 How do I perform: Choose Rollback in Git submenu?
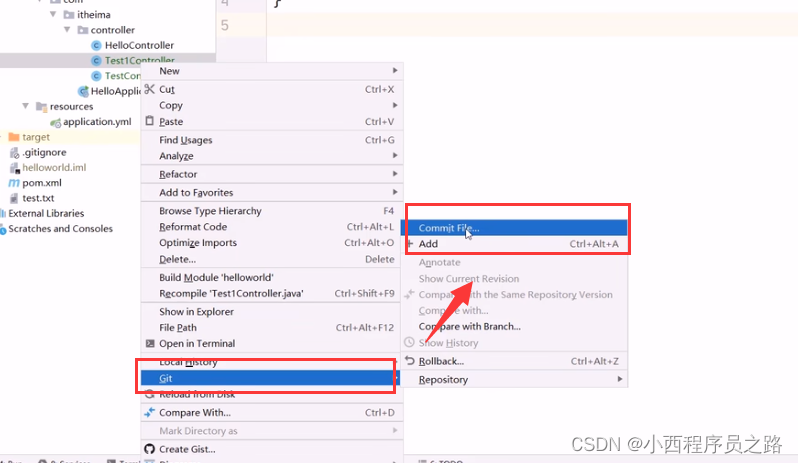pos(515,361)
